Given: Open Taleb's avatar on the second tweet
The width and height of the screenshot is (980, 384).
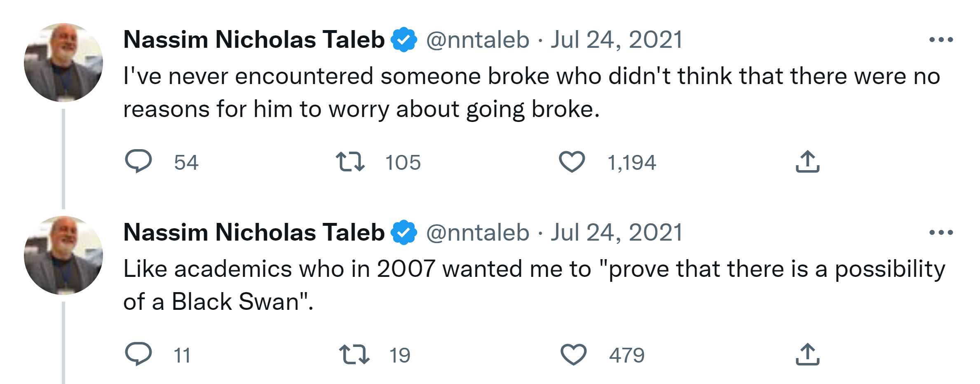Looking at the screenshot, I should click(x=63, y=255).
